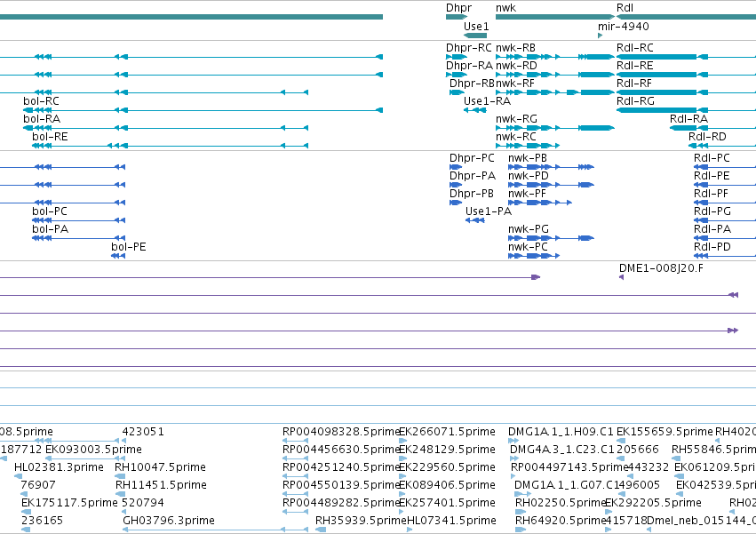This screenshot has height=534, width=756.
Task: Select EST EK266071.5prime
Action: (448, 432)
